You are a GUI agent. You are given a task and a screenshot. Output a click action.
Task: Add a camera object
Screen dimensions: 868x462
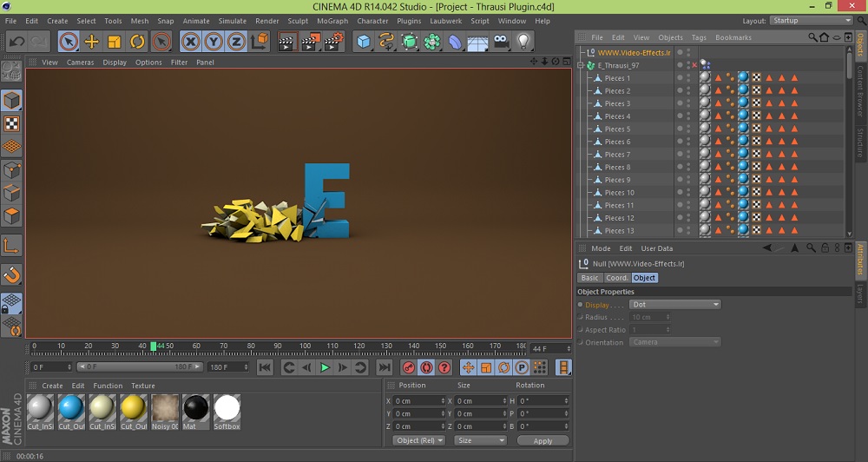[501, 42]
